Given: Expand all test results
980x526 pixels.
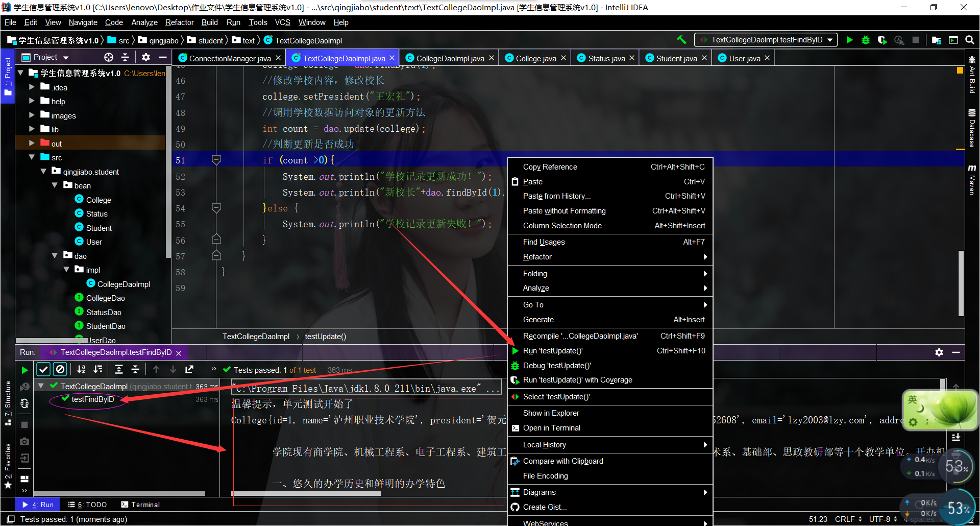Looking at the screenshot, I should click(x=119, y=369).
